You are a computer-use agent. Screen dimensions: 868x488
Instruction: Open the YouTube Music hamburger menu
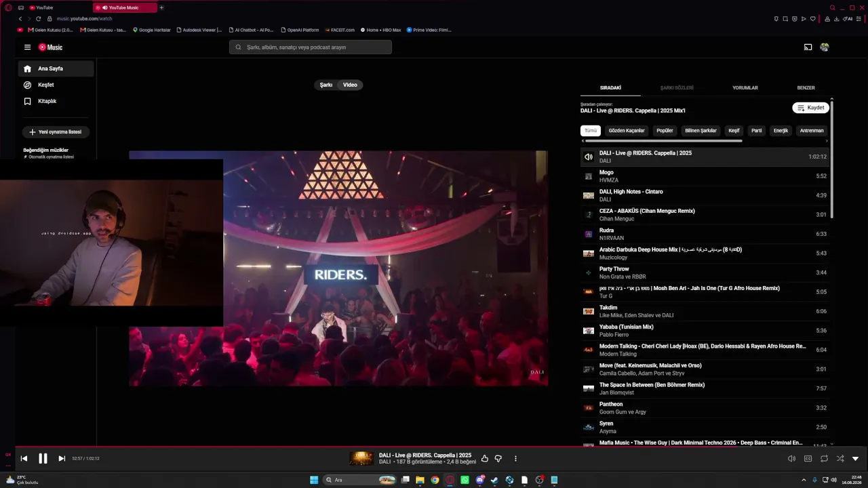tap(27, 47)
